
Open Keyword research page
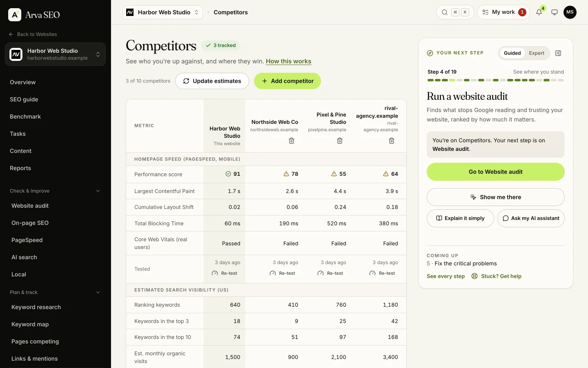pos(55,307)
